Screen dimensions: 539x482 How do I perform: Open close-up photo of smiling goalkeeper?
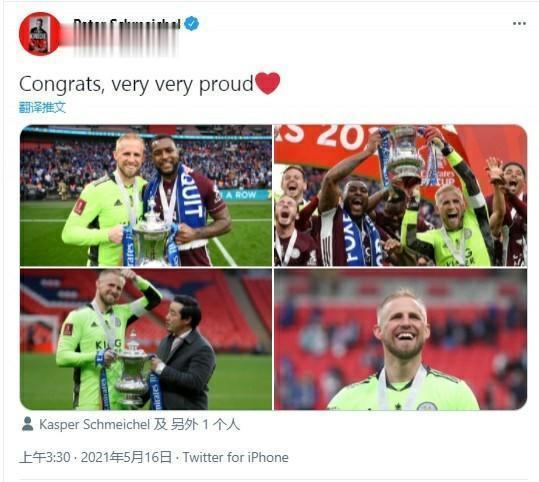click(400, 339)
